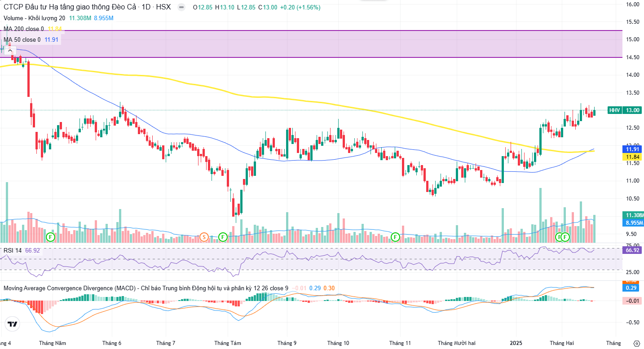Click the F marker near Tháng 11
This screenshot has height=349, width=644.
[395, 236]
